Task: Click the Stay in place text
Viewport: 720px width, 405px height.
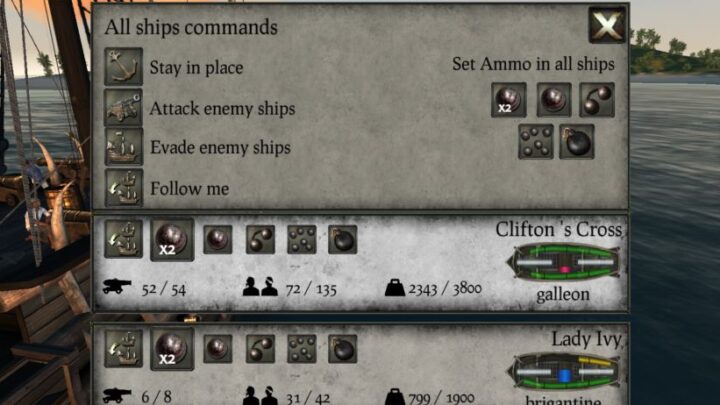Action: (x=196, y=68)
